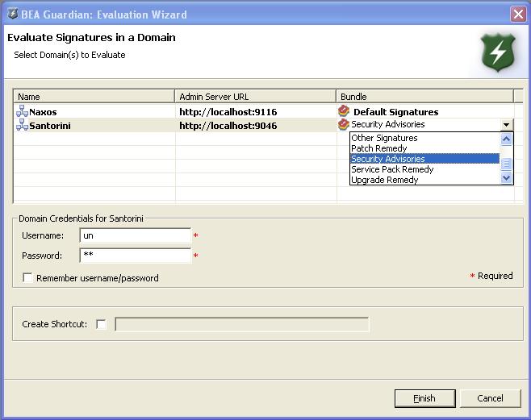
Task: Click the Cancel button
Action: 490,398
